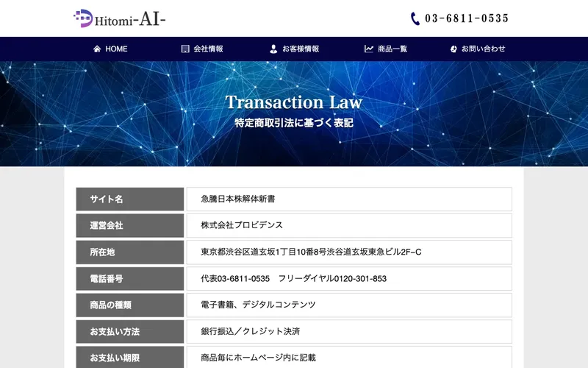Image resolution: width=588 pixels, height=368 pixels.
Task: Click the 商品の種類 row label
Action: point(130,305)
